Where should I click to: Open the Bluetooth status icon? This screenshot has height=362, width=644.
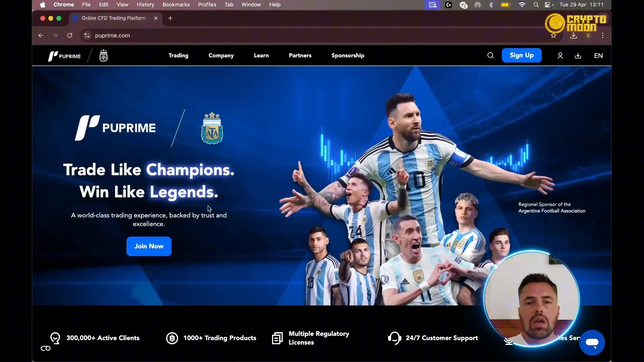(491, 5)
